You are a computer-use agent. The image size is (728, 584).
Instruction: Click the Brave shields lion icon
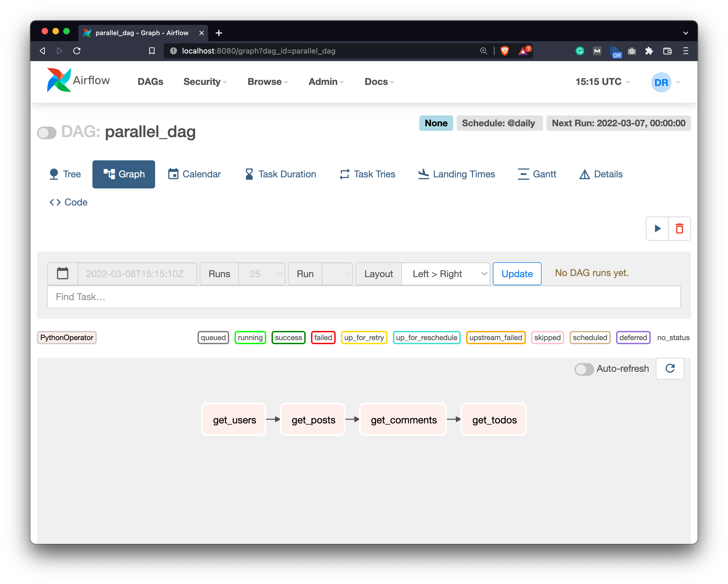tap(505, 51)
